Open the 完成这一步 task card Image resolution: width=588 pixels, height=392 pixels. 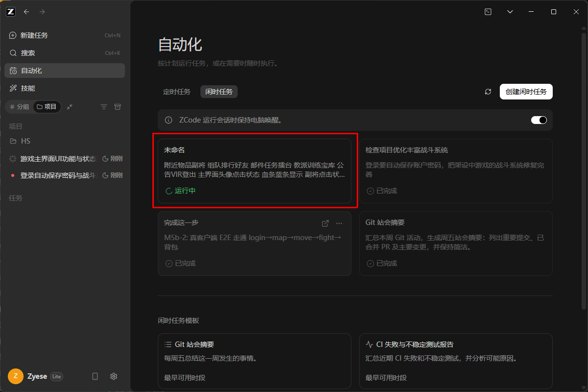click(x=254, y=243)
